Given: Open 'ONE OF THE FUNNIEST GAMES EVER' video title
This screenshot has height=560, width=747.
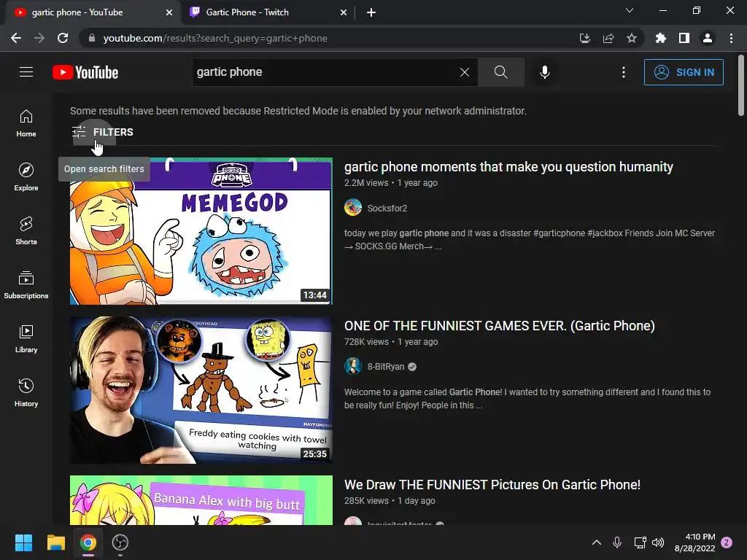Looking at the screenshot, I should pyautogui.click(x=499, y=326).
